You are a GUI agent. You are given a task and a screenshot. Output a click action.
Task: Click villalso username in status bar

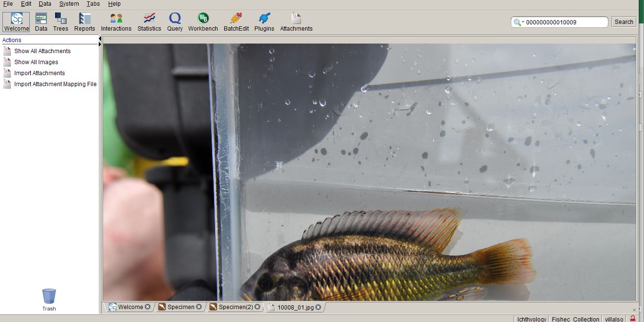pos(614,319)
